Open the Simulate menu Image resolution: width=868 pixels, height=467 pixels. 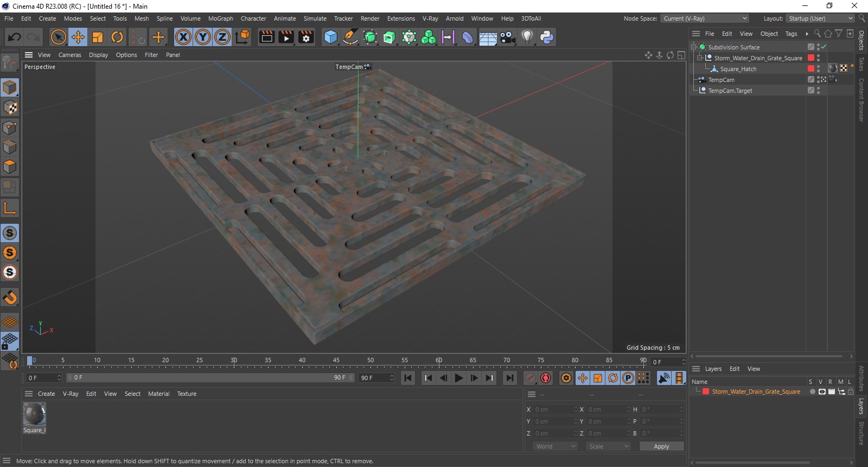tap(315, 18)
